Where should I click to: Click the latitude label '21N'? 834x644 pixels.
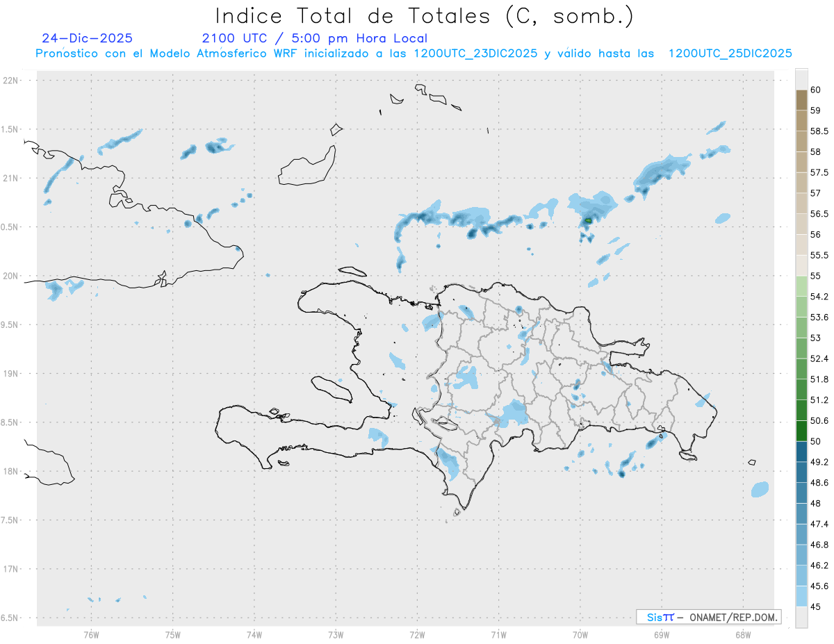(11, 178)
